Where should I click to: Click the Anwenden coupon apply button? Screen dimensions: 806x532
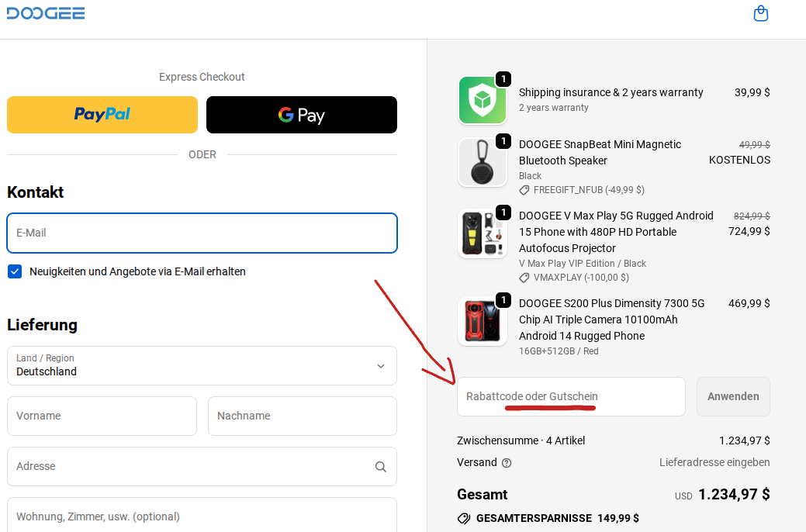[x=732, y=396]
